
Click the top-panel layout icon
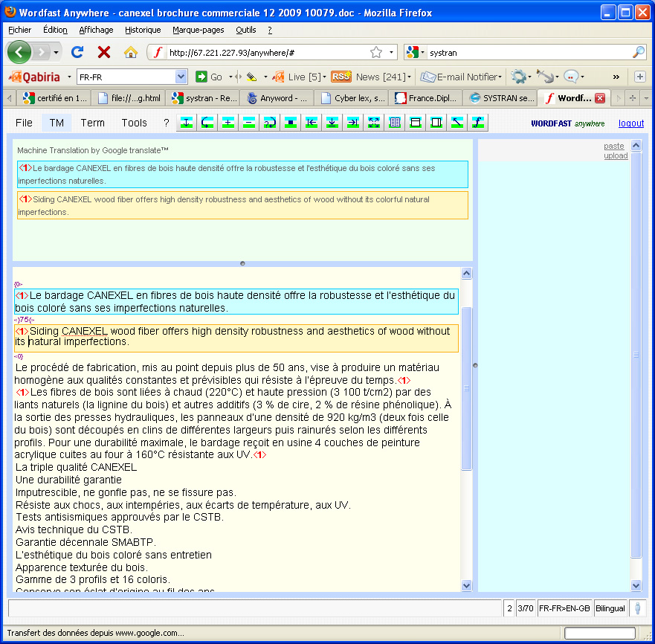416,123
